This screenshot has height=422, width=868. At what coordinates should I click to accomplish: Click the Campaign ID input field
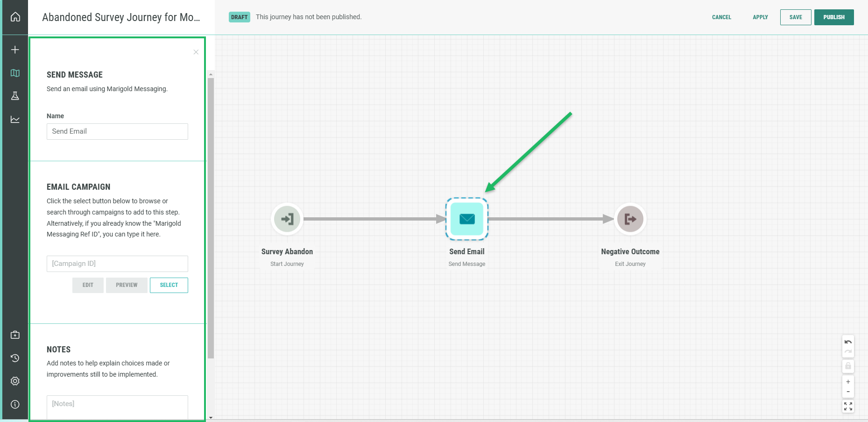pos(117,264)
